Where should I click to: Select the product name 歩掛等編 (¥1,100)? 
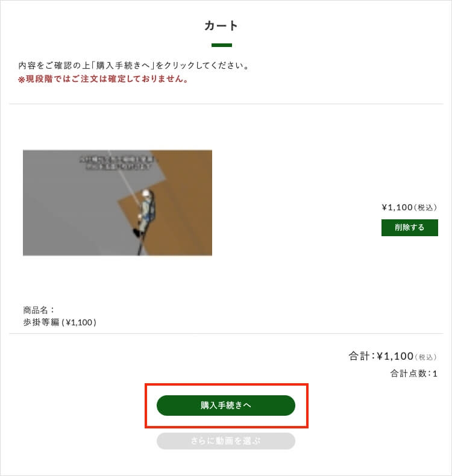point(60,322)
